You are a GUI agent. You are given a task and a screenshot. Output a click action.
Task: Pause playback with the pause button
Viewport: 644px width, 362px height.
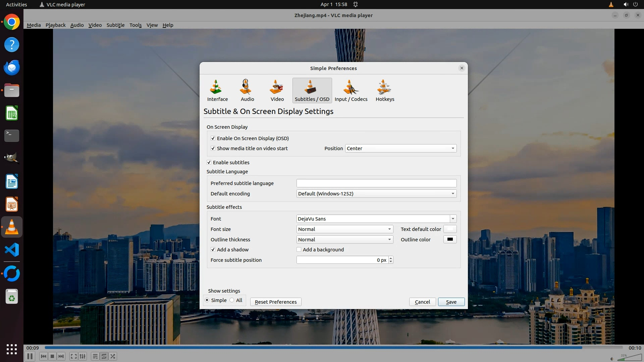click(30, 356)
